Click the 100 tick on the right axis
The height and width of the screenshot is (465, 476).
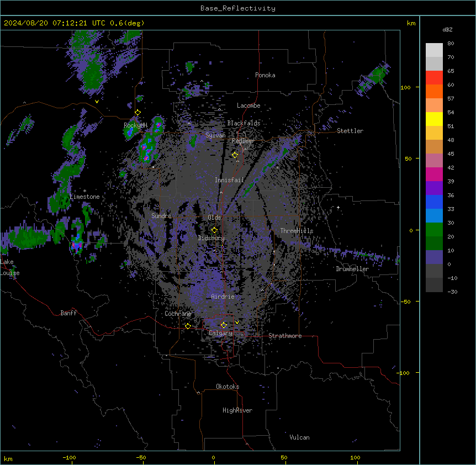coord(405,87)
